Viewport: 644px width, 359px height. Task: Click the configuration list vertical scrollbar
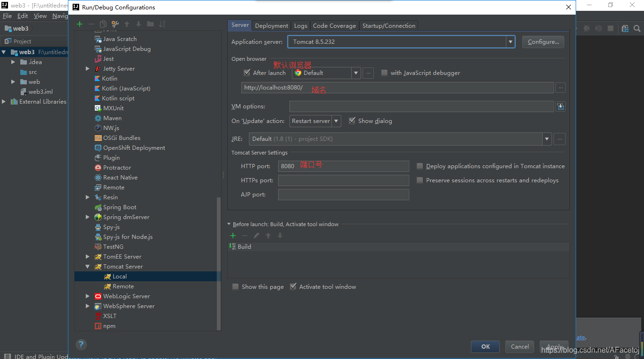[x=218, y=264]
